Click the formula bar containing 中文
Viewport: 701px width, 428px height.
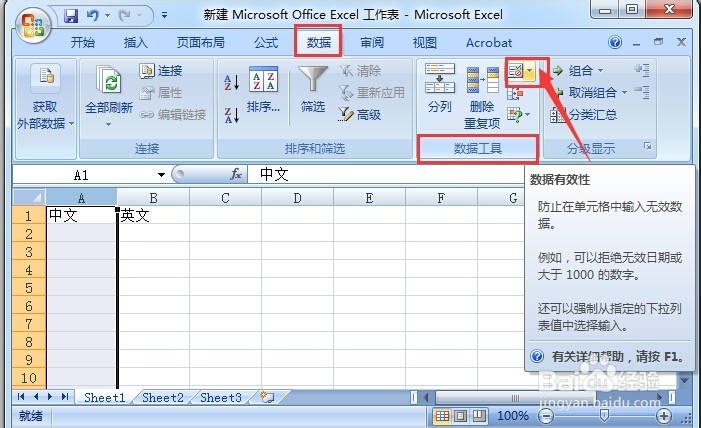point(385,174)
